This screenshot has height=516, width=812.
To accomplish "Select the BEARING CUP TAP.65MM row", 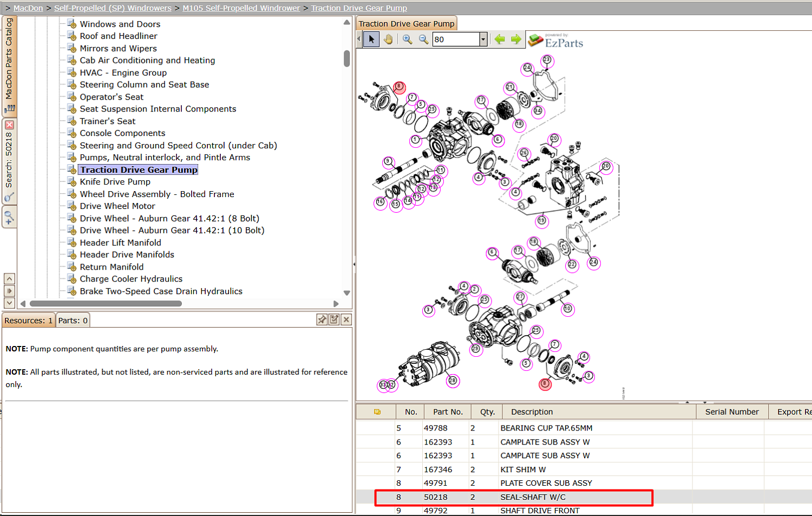I will pyautogui.click(x=584, y=428).
